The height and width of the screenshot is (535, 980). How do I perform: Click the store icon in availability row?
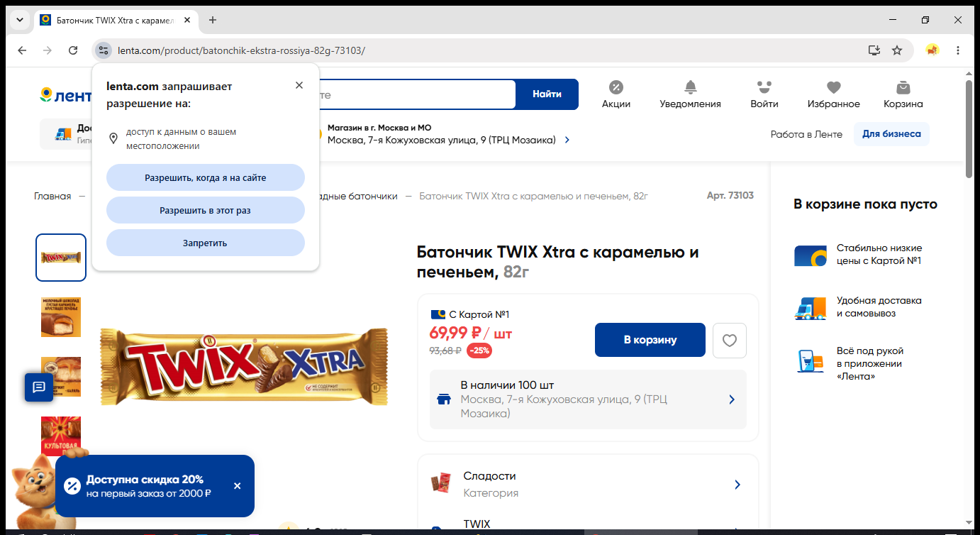point(444,399)
